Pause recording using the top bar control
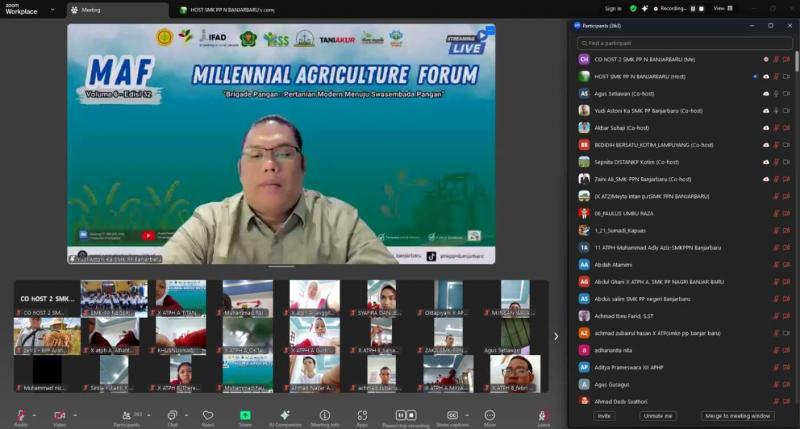The image size is (800, 429). click(x=693, y=9)
